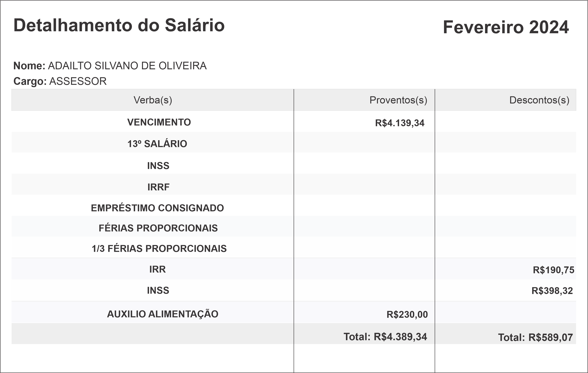Click the R$4.139,34 vencimento amount

tap(400, 123)
